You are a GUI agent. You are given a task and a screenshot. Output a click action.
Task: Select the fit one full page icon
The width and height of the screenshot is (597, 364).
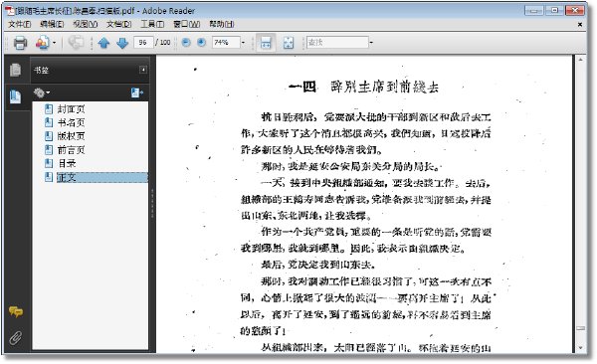(x=289, y=43)
